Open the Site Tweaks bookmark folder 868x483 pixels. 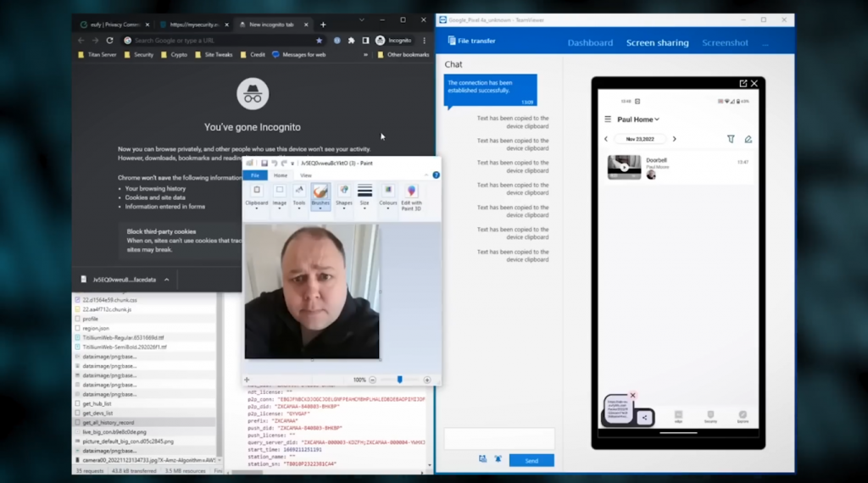tap(214, 55)
